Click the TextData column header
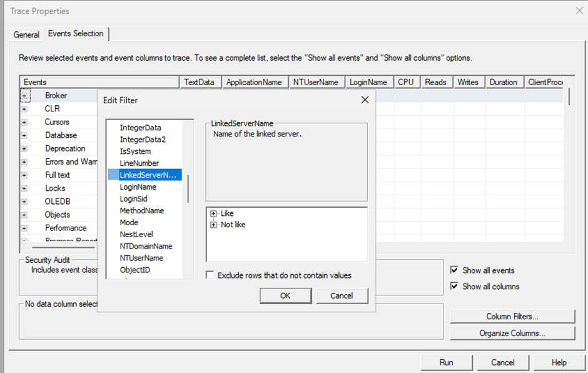 point(201,82)
